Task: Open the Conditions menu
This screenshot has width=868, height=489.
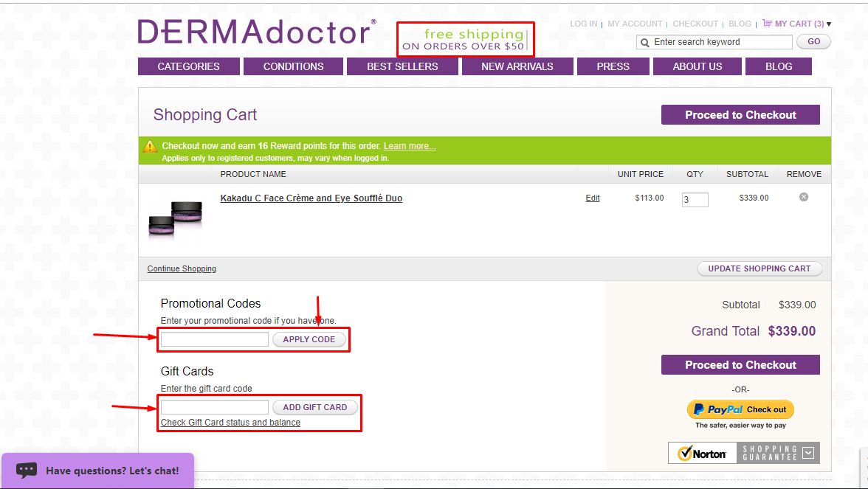Action: pos(294,66)
